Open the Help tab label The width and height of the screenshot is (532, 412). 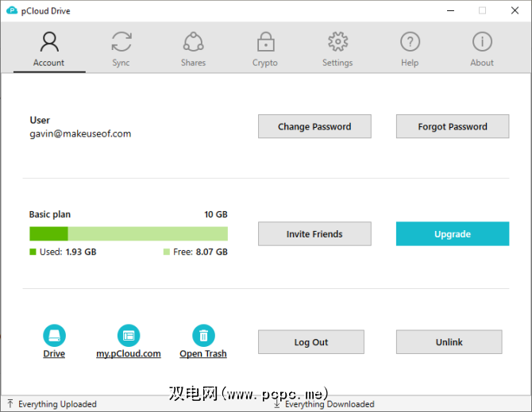tap(410, 63)
